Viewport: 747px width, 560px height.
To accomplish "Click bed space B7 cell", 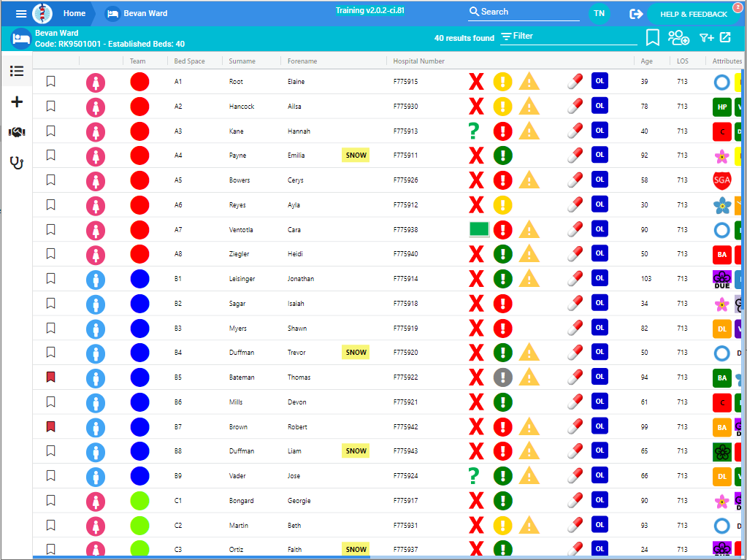I will pos(177,426).
